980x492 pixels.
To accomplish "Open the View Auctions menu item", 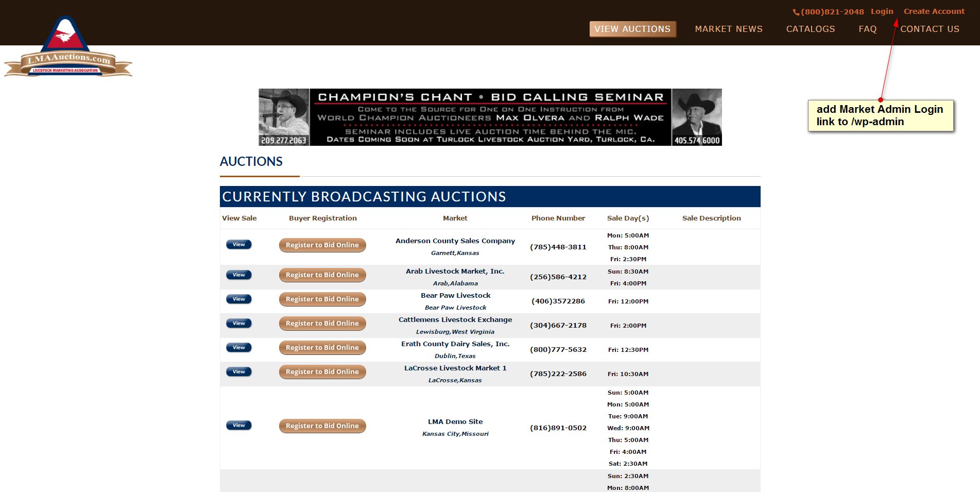I will [632, 29].
